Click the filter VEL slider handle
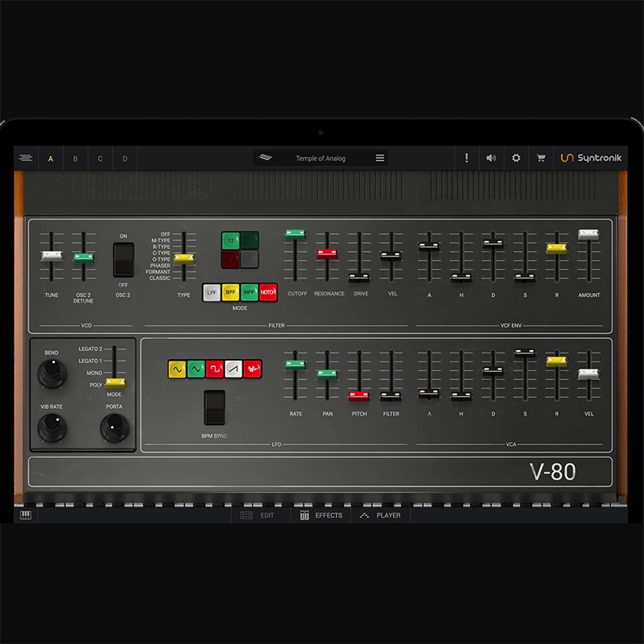The height and width of the screenshot is (644, 644). (391, 256)
